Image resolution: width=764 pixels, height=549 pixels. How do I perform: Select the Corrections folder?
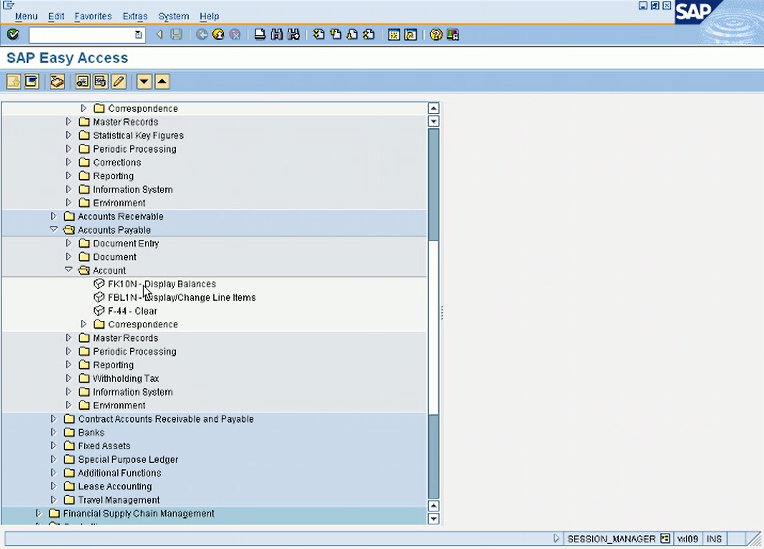click(117, 162)
